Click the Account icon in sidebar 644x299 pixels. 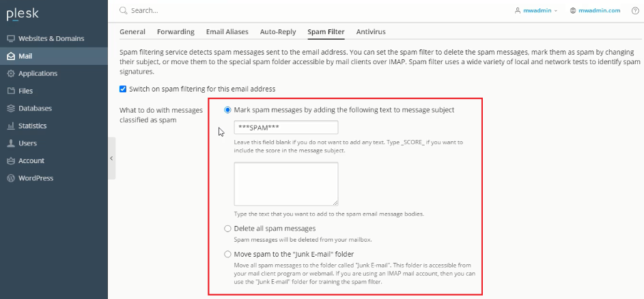click(x=11, y=161)
